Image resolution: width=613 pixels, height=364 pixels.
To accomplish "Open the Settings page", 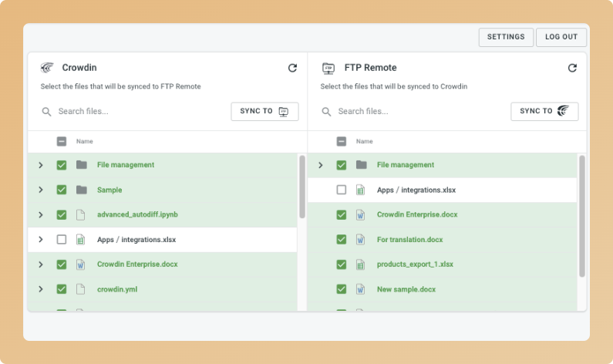I will tap(506, 37).
